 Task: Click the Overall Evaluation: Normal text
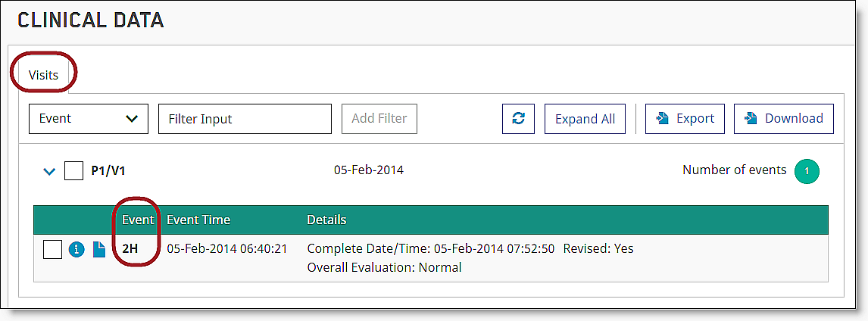[x=384, y=267]
